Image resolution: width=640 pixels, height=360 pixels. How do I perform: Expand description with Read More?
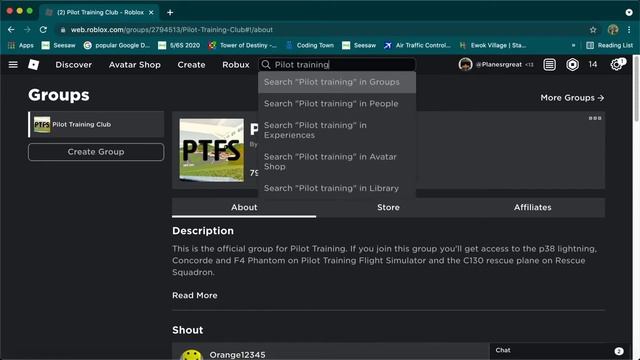[195, 295]
